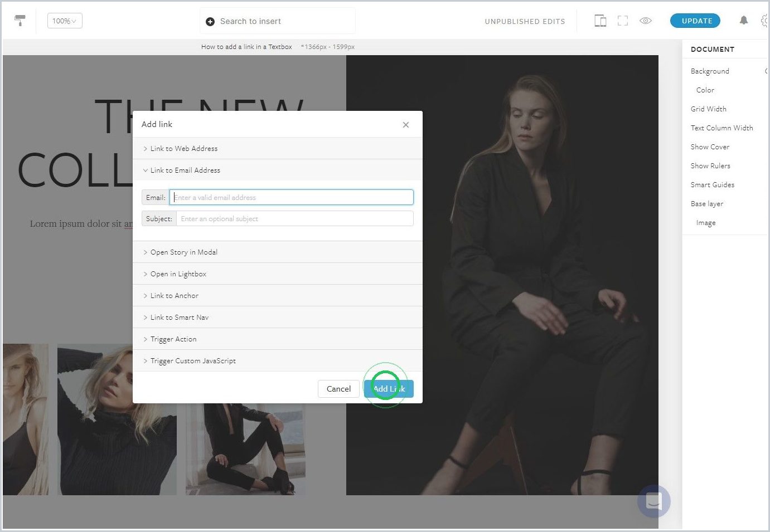Click Smart Guides setting

(x=712, y=185)
